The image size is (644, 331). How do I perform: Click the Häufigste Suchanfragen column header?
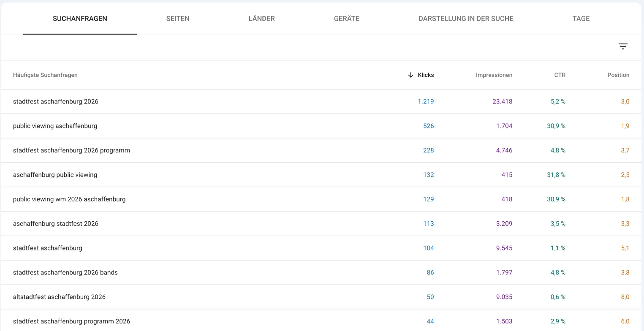tap(45, 75)
